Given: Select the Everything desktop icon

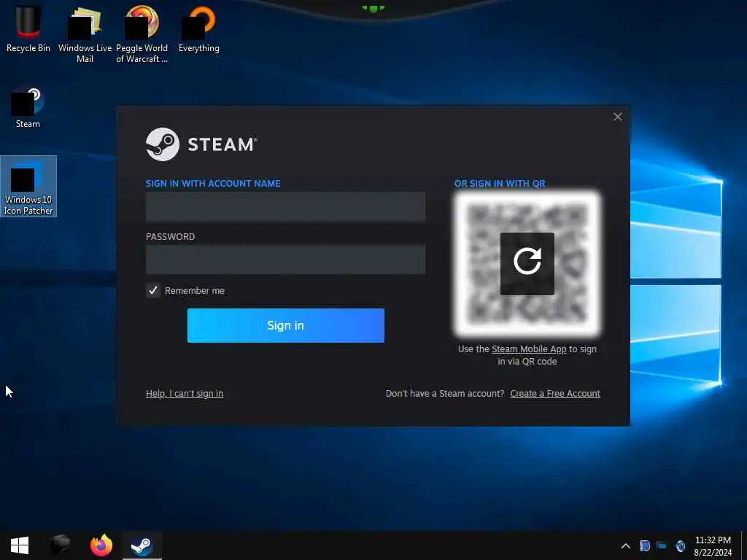Looking at the screenshot, I should tap(198, 28).
